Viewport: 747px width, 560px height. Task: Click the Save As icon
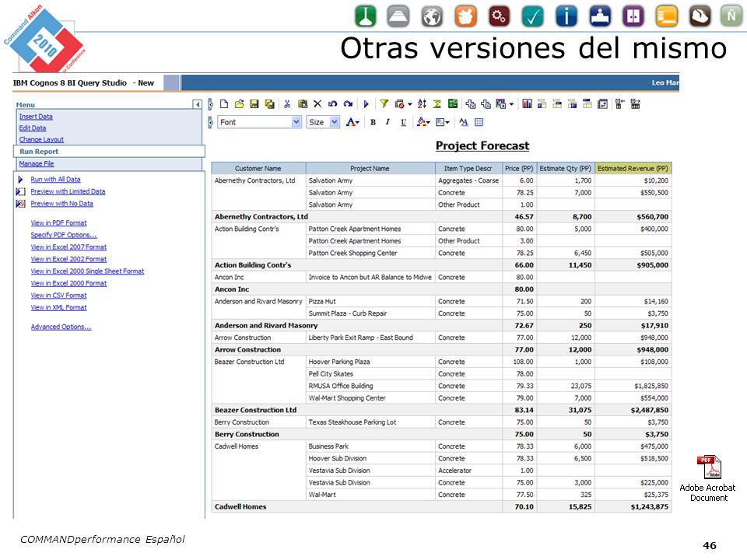point(270,103)
